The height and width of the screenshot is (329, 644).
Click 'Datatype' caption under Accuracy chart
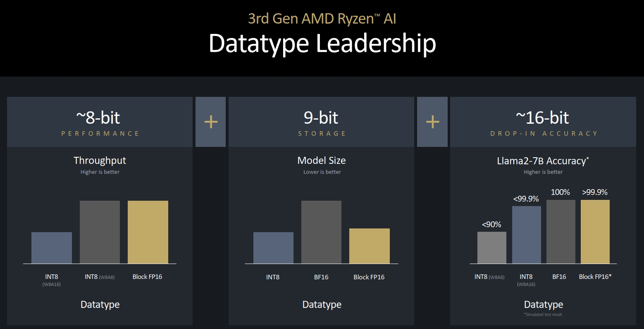(x=544, y=305)
